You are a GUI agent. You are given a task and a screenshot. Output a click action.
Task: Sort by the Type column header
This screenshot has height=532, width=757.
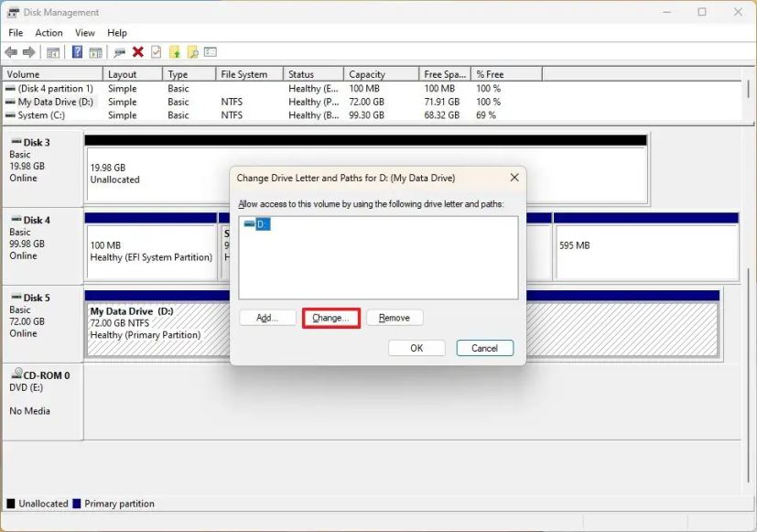[x=189, y=74]
